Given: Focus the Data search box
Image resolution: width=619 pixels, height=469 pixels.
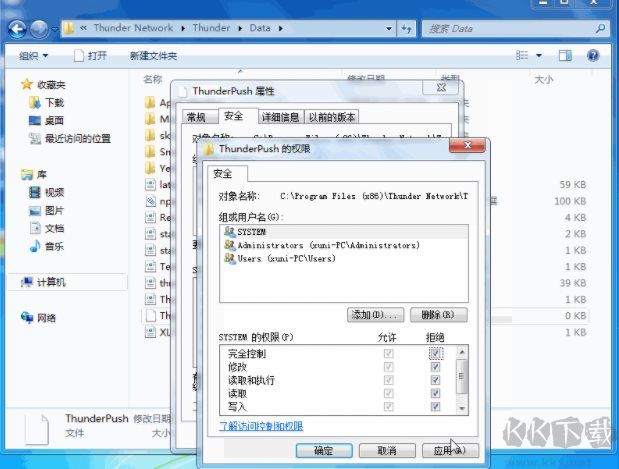Looking at the screenshot, I should (x=515, y=28).
